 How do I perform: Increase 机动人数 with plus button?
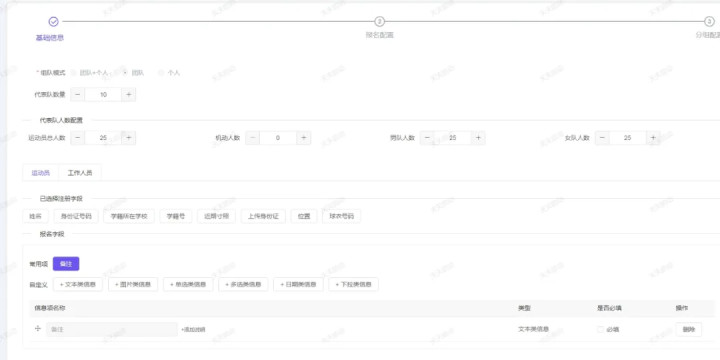pos(304,138)
